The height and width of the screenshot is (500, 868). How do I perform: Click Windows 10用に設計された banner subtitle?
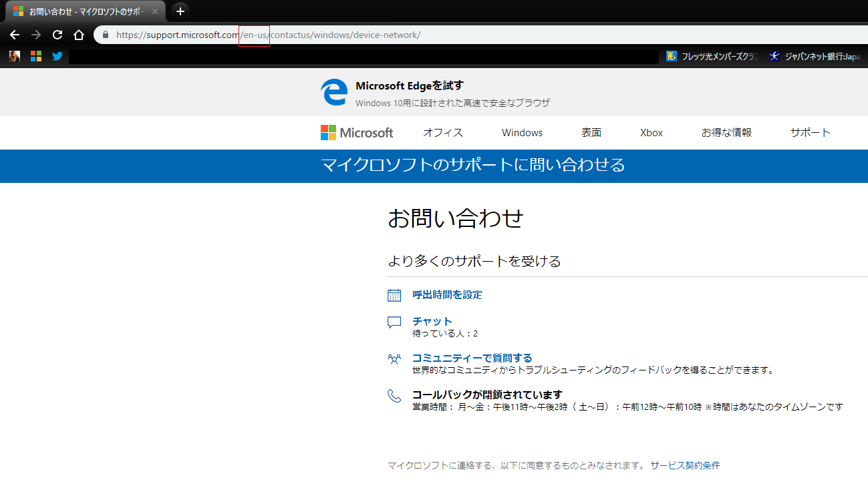pos(452,103)
